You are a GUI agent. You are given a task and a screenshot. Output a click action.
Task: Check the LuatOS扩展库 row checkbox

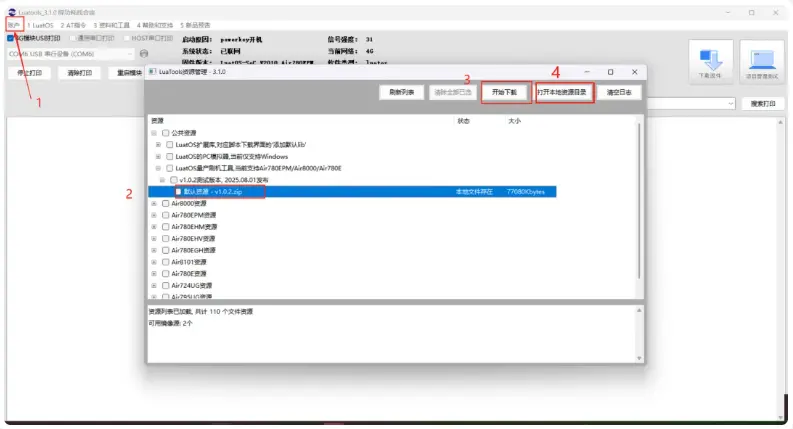(169, 145)
